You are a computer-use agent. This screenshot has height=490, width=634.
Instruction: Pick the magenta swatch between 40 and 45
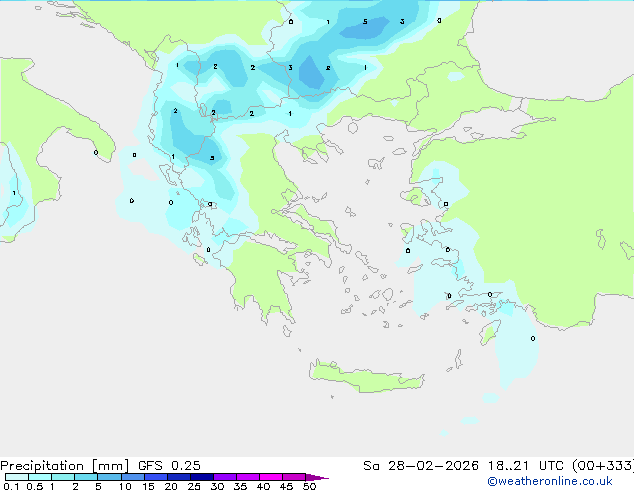[x=271, y=477]
